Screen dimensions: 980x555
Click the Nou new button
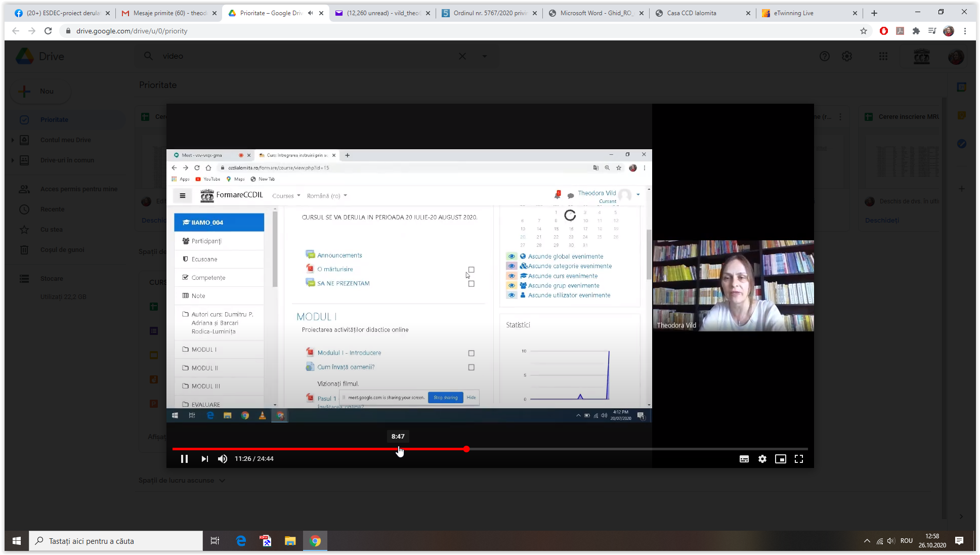coord(40,92)
